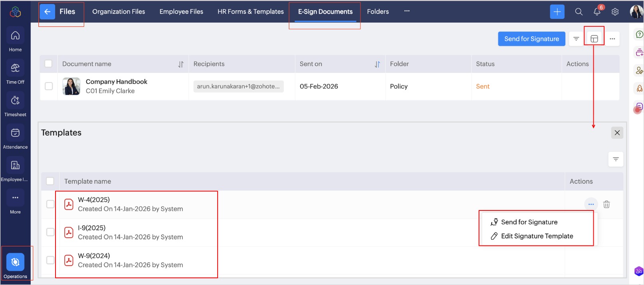Click the back arrow beside Files
Screen dimensions: 644x285
pyautogui.click(x=47, y=12)
